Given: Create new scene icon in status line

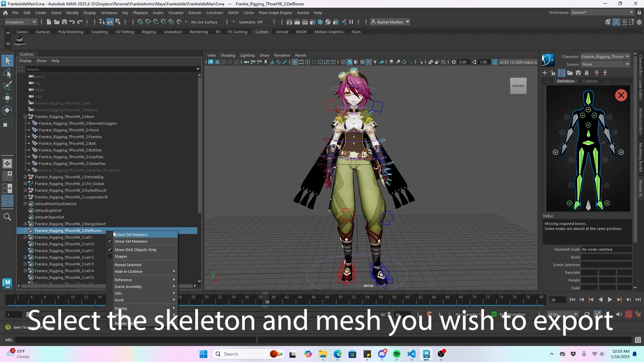Looking at the screenshot, I should tap(49, 22).
